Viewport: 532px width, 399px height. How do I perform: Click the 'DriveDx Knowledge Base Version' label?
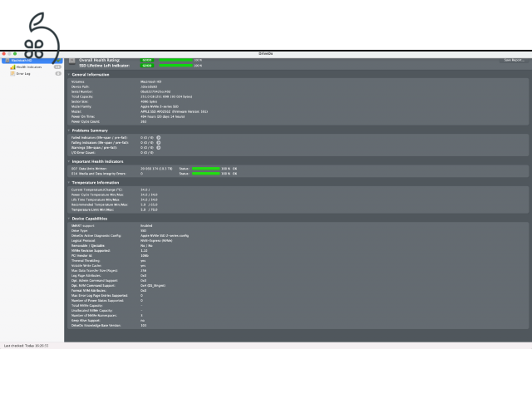(96, 325)
